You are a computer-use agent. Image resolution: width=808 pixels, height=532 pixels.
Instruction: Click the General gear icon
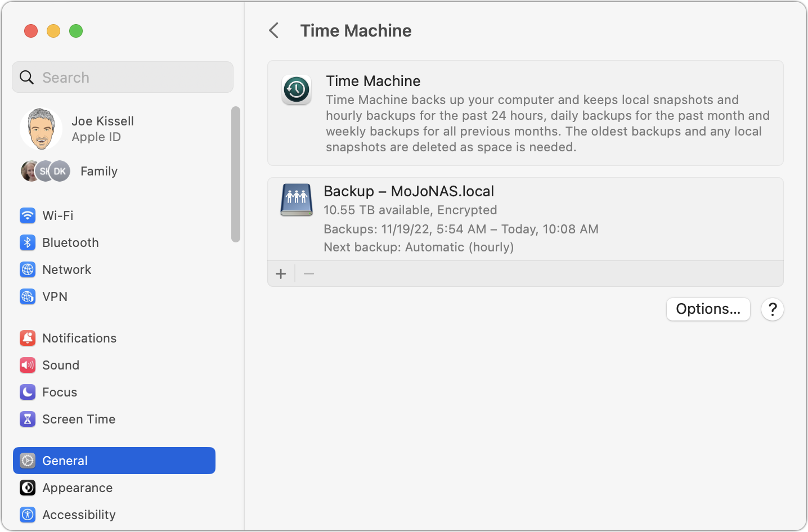(28, 461)
